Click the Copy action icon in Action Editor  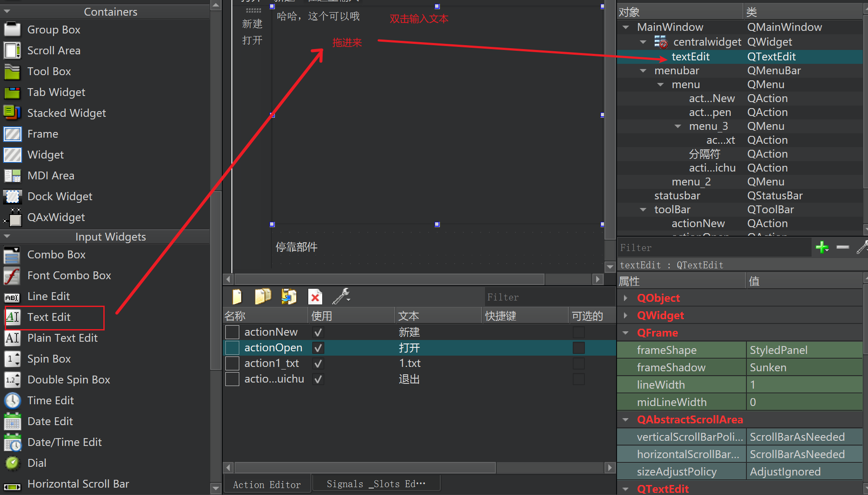pyautogui.click(x=263, y=297)
